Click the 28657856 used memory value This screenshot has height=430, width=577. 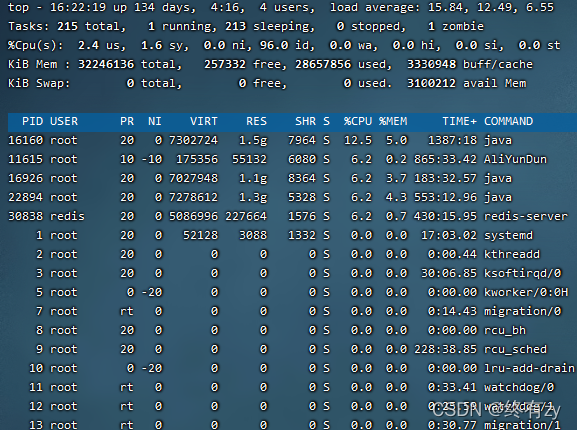coord(340,64)
